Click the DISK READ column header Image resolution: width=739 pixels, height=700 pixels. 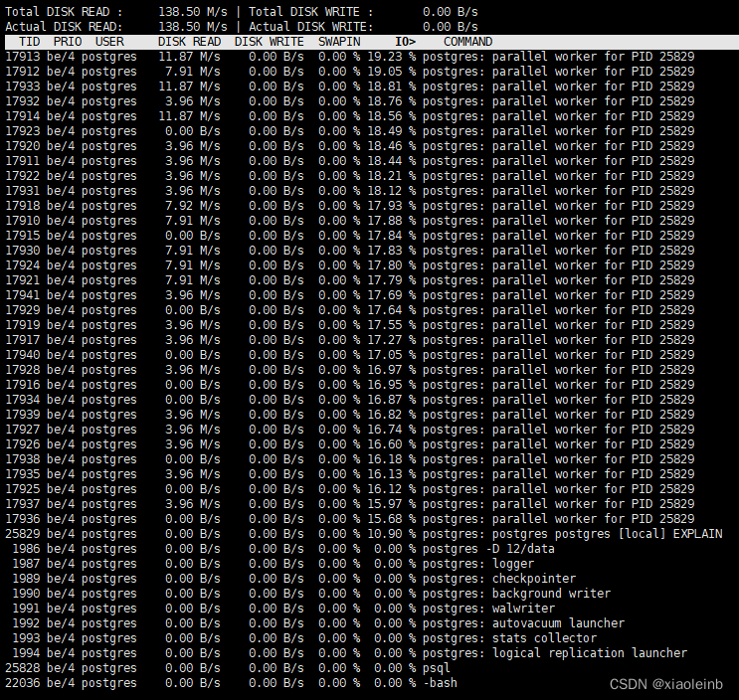[189, 42]
